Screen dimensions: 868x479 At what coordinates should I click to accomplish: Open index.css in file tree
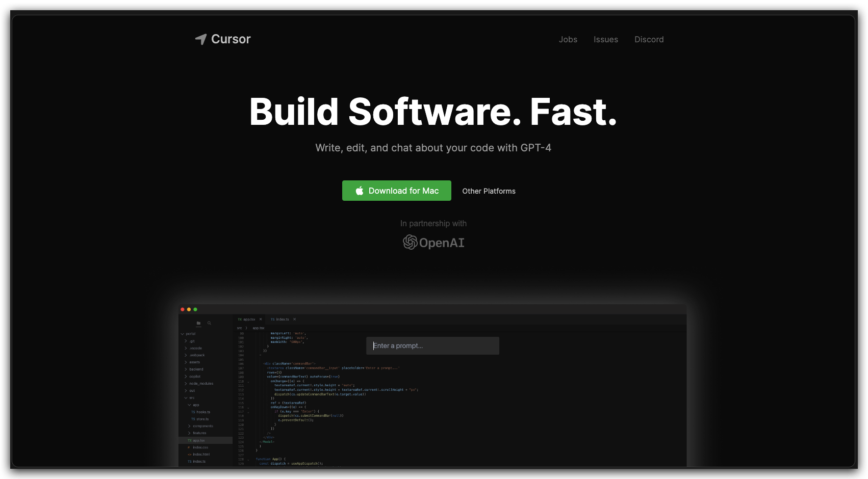point(198,447)
